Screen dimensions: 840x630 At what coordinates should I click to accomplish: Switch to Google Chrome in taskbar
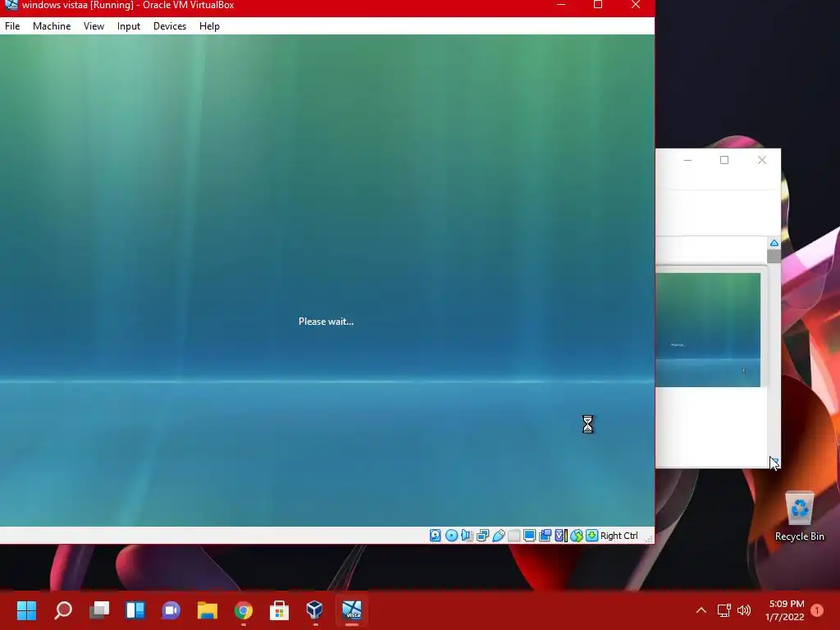coord(243,610)
